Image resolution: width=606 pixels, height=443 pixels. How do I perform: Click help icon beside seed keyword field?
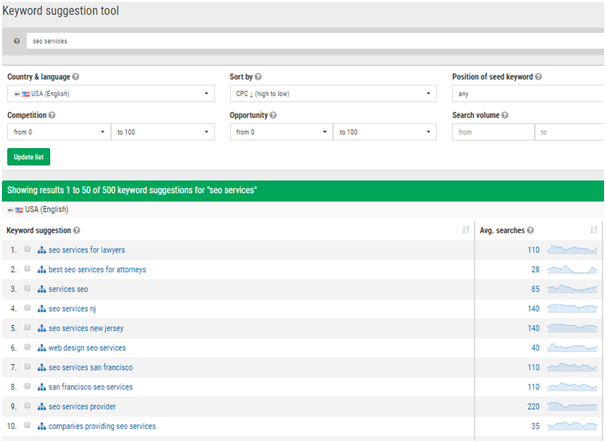pos(17,41)
